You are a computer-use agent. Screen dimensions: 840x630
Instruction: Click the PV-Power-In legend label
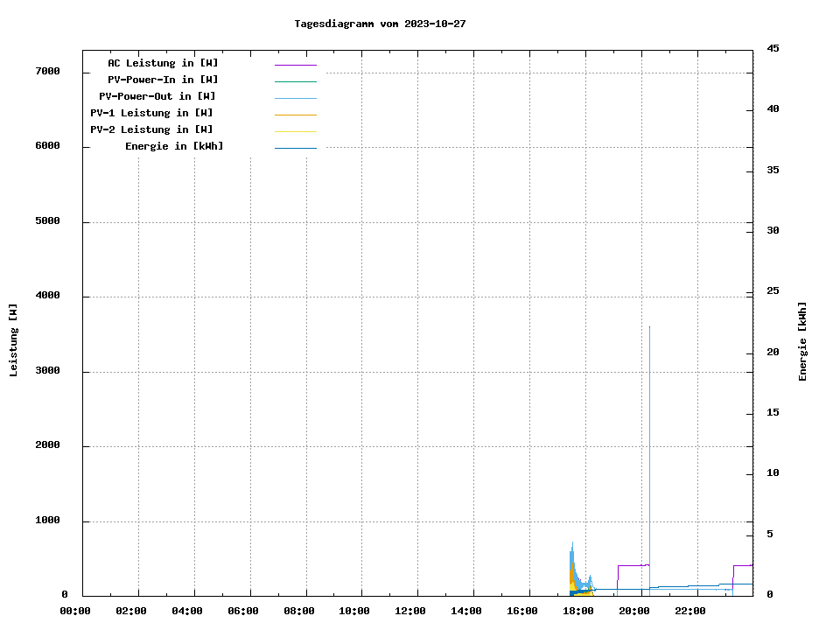point(163,80)
